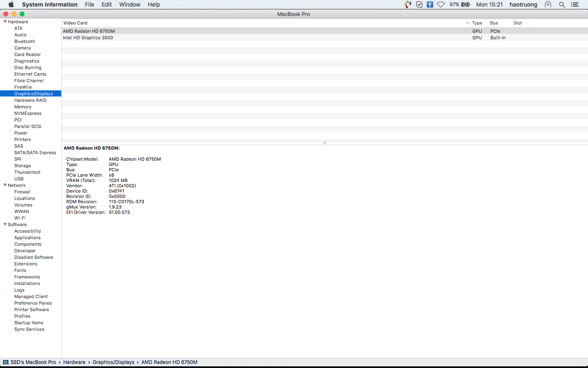Open Notification Center list icon

[575, 4]
